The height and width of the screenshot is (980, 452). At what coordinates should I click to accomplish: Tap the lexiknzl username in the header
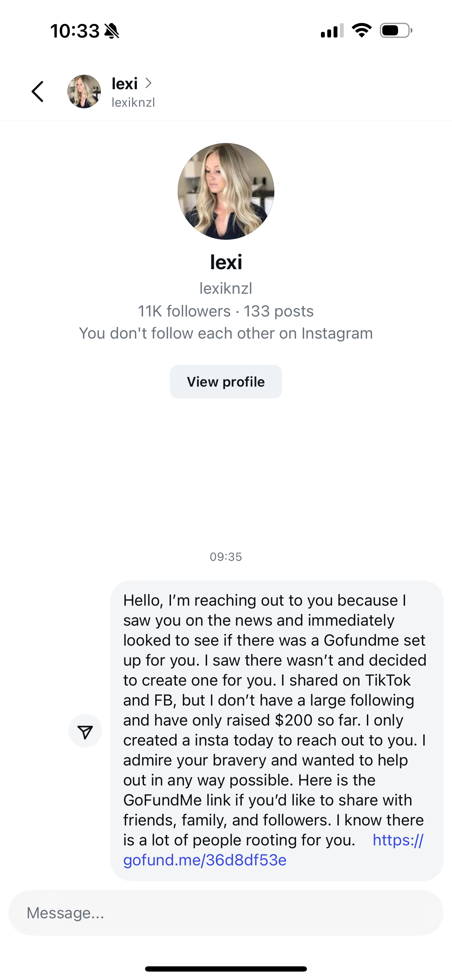pos(133,102)
